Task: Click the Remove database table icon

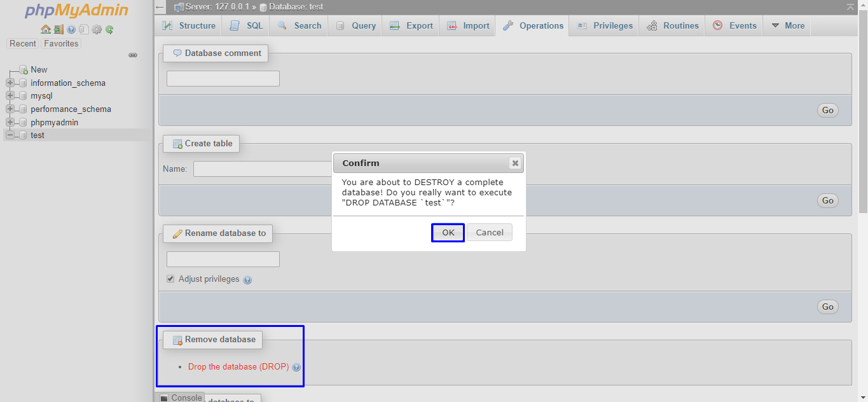Action: (177, 340)
